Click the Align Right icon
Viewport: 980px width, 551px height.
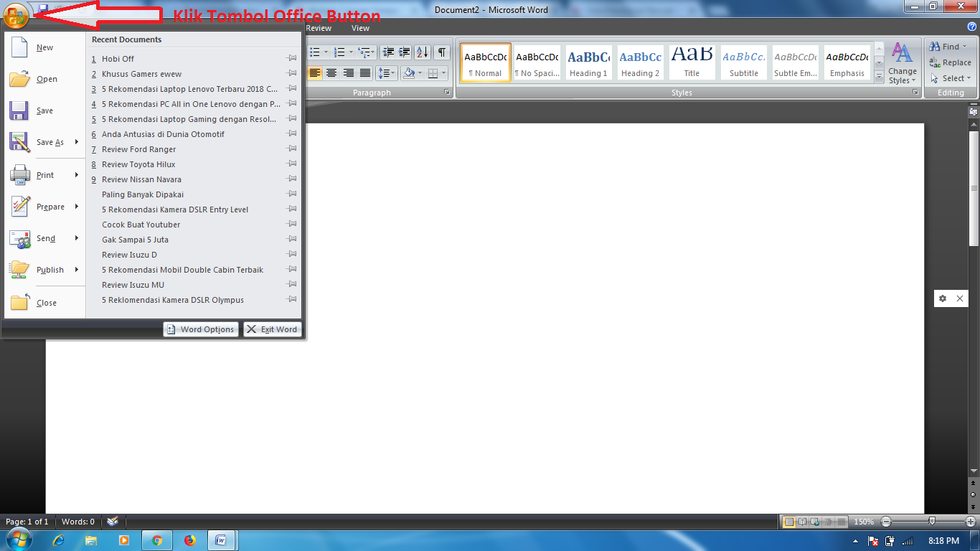[349, 73]
